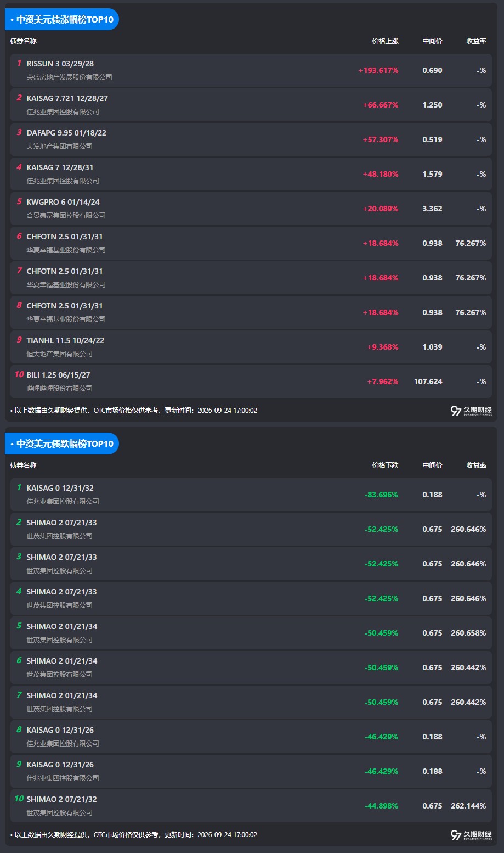Open bond KAISAG 7 12/28/31
This screenshot has width=504, height=853.
60,167
